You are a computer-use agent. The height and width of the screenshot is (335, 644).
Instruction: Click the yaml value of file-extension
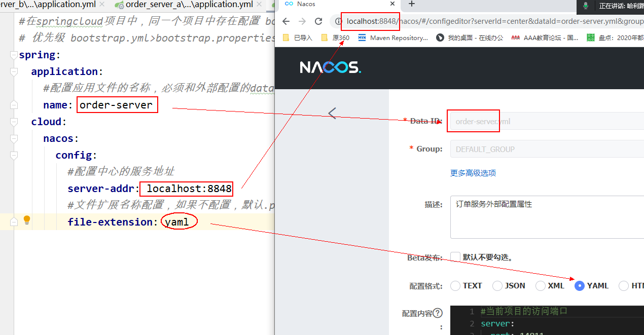pyautogui.click(x=177, y=222)
